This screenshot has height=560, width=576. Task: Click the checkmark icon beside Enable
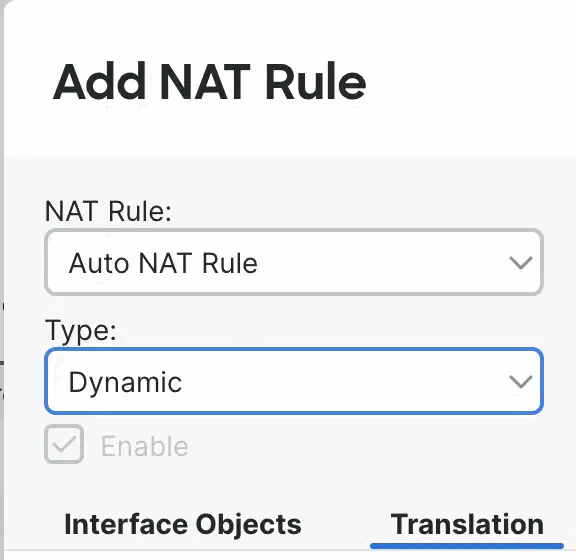click(x=64, y=445)
